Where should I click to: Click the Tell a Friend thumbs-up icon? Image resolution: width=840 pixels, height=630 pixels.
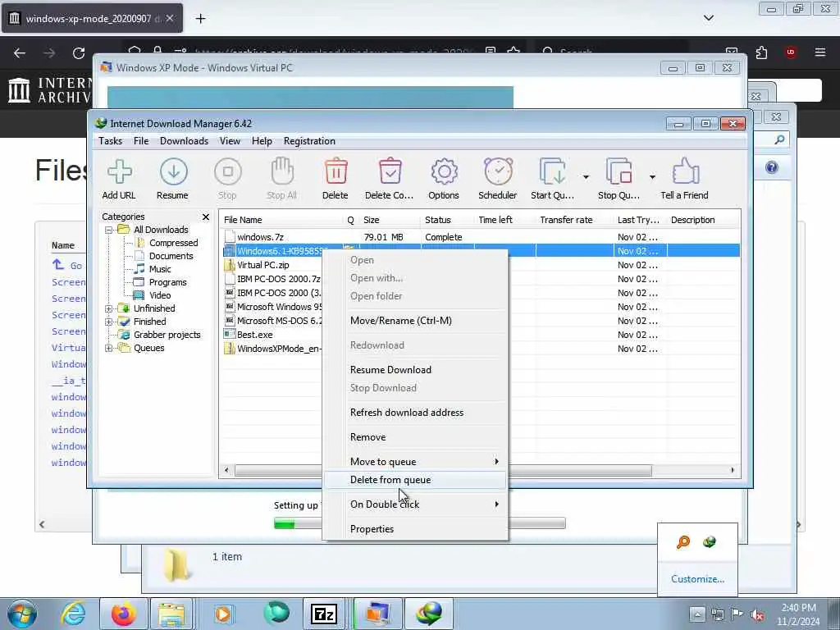coord(685,171)
